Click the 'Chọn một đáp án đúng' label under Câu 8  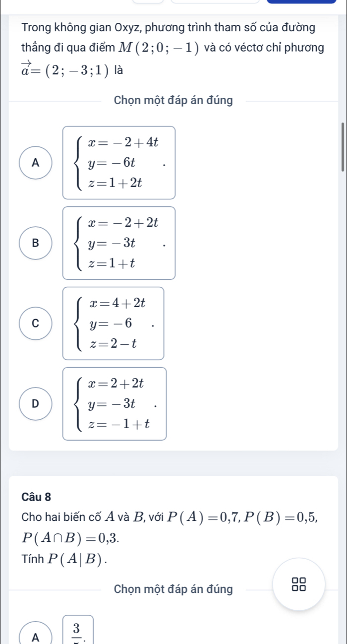[173, 589]
